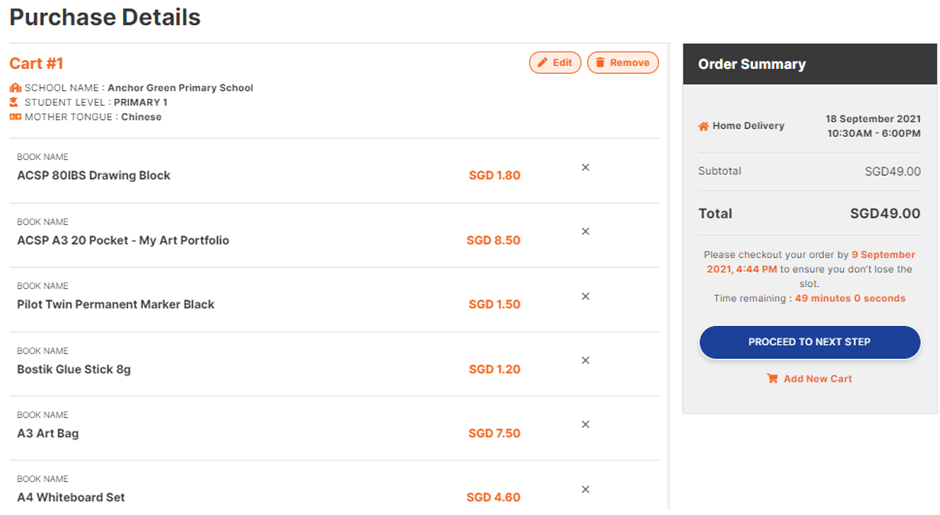Remove ACSP A3 20 Pocket Portfolio item
This screenshot has width=940, height=515.
tap(586, 231)
